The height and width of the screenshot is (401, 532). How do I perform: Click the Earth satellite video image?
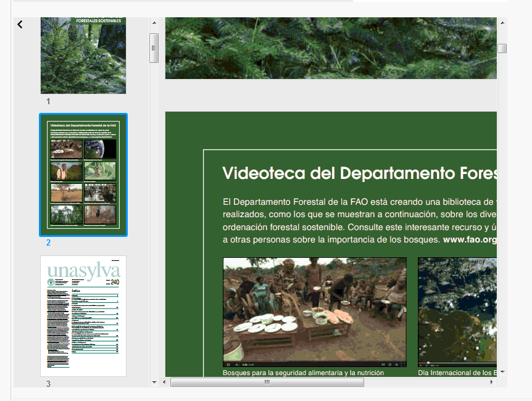[457, 312]
